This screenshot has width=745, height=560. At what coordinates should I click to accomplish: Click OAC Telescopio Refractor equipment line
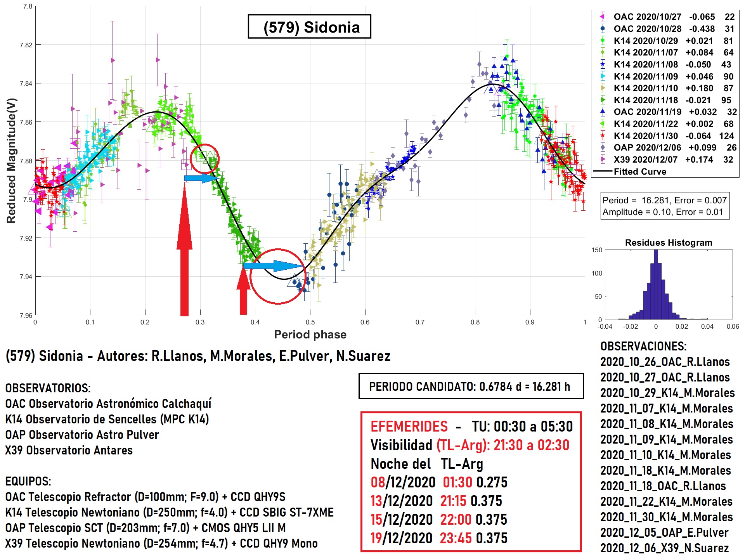[x=146, y=497]
